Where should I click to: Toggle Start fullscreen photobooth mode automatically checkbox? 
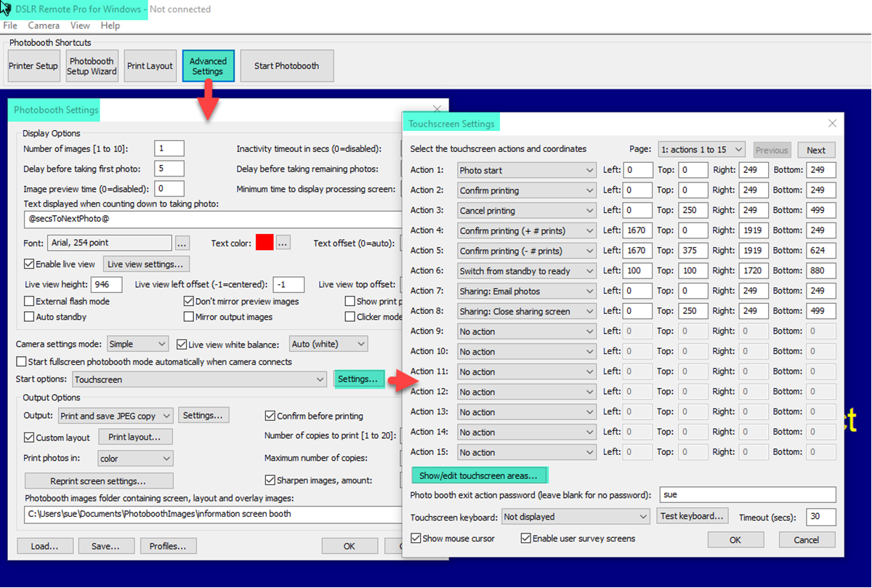(21, 361)
